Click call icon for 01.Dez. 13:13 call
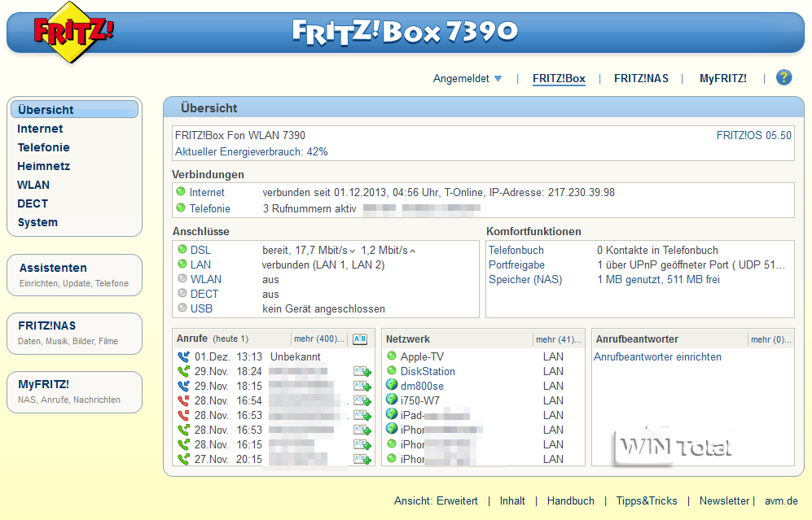Screen dimensions: 812x520 coord(183,356)
